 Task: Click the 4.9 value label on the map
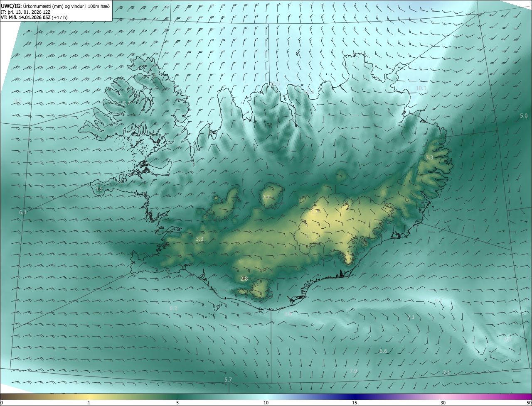click(99, 188)
